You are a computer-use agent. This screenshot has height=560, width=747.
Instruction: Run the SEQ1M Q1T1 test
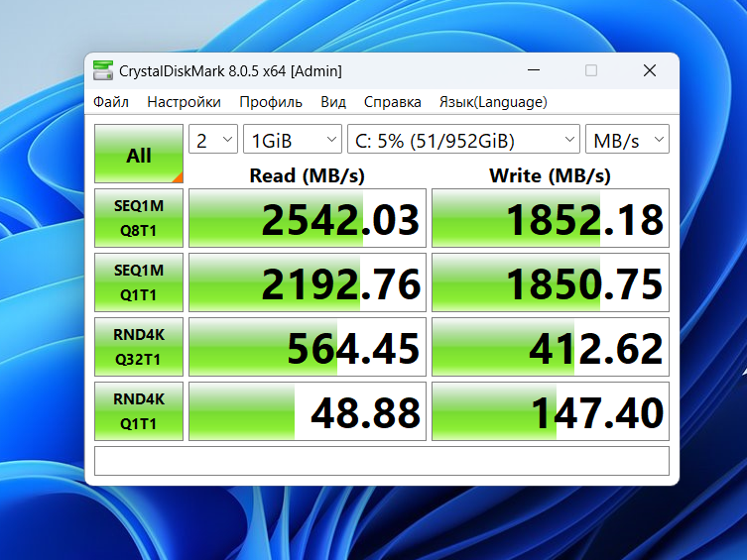point(139,282)
